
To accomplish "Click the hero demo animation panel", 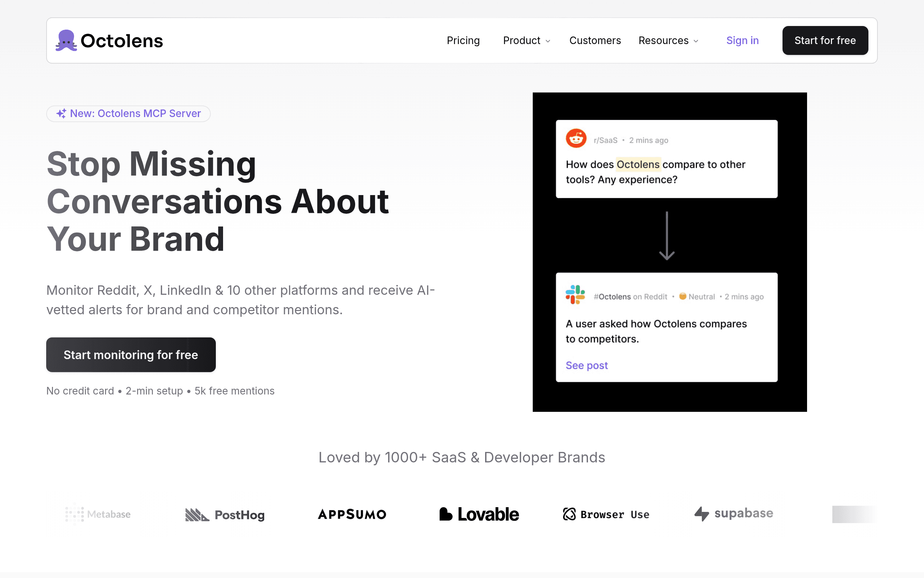I will point(670,252).
